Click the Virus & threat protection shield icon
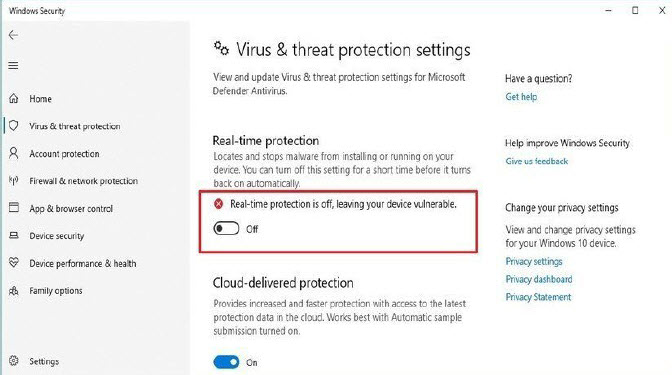 14,126
